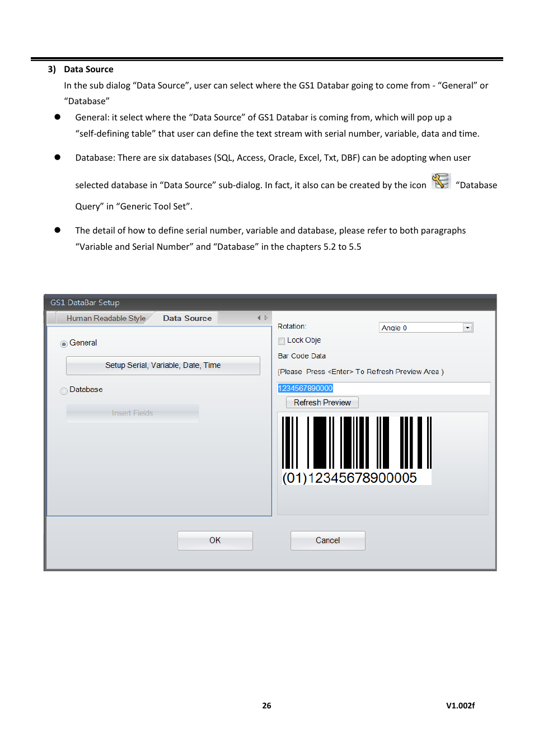Open the Rotation Angle 0 dropdown

tap(426, 328)
